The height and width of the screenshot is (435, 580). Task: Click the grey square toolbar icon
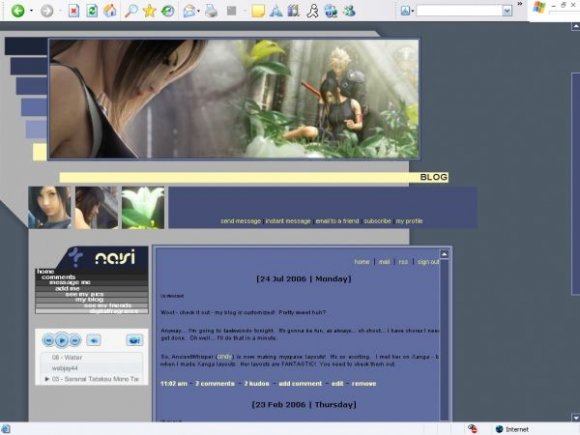point(232,11)
